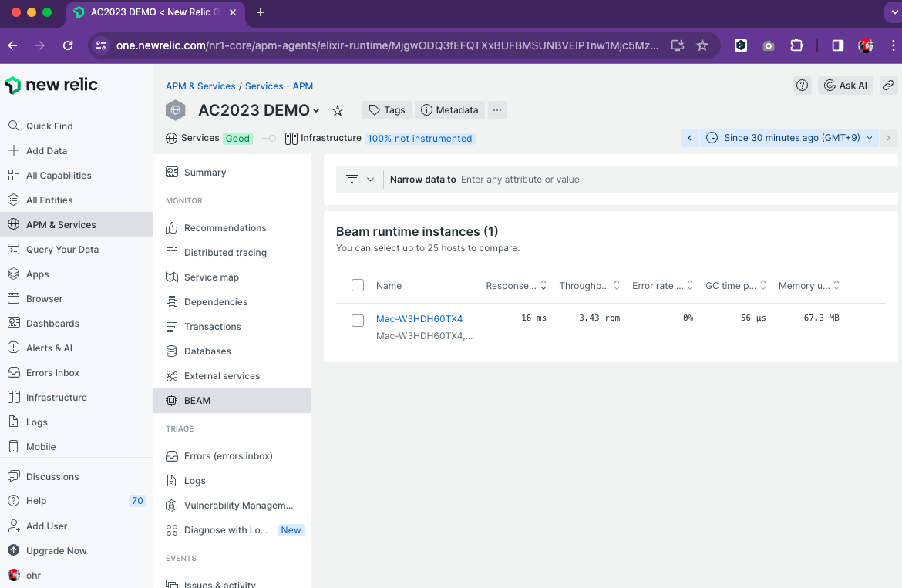Sort by Throughput column
This screenshot has height=588, width=902.
pos(589,286)
